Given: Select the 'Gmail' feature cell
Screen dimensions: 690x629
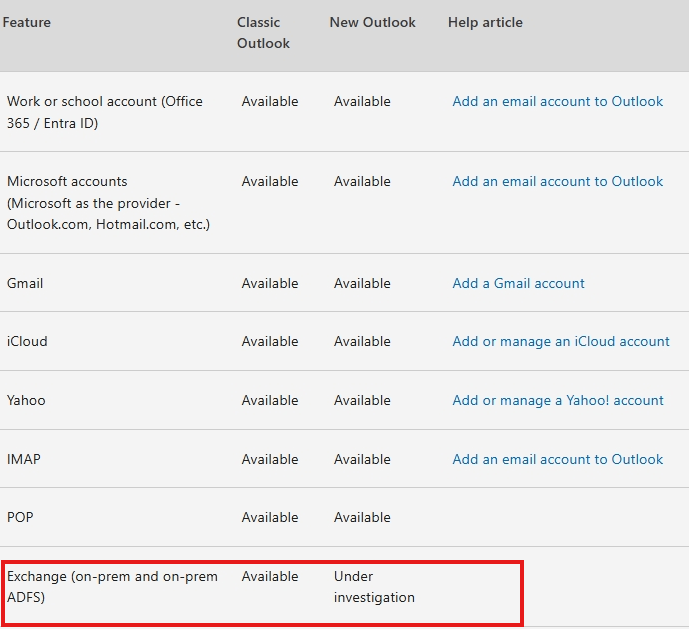Looking at the screenshot, I should pos(25,283).
